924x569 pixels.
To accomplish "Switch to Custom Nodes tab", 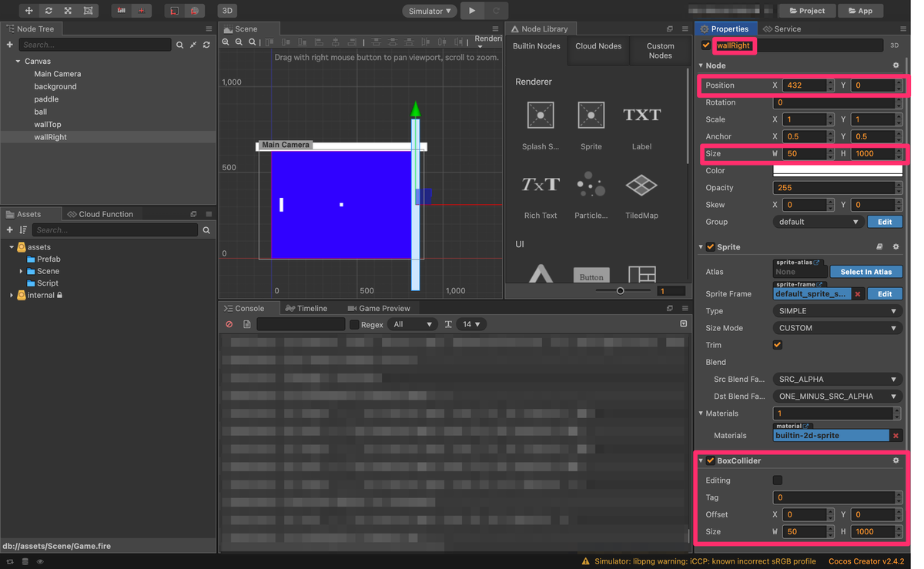I will (660, 51).
